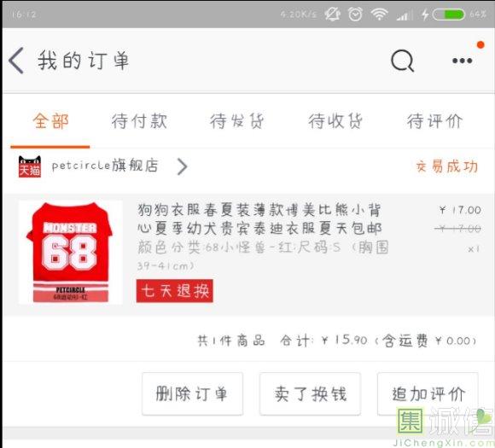Tap the back arrow icon
495x448 pixels.
16,61
